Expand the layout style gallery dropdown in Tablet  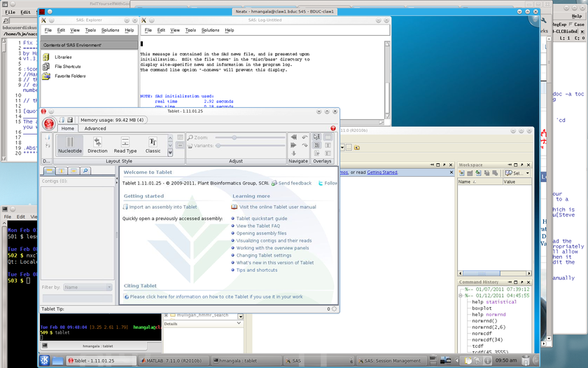[170, 153]
